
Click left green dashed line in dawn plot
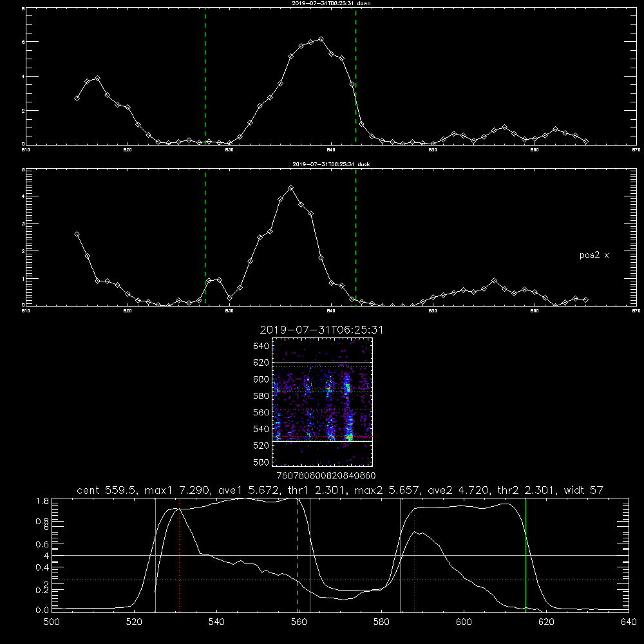(205, 77)
